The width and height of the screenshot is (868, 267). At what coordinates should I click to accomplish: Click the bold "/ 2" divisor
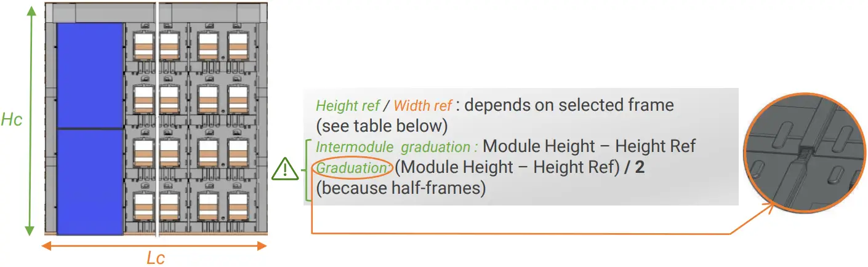click(634, 167)
